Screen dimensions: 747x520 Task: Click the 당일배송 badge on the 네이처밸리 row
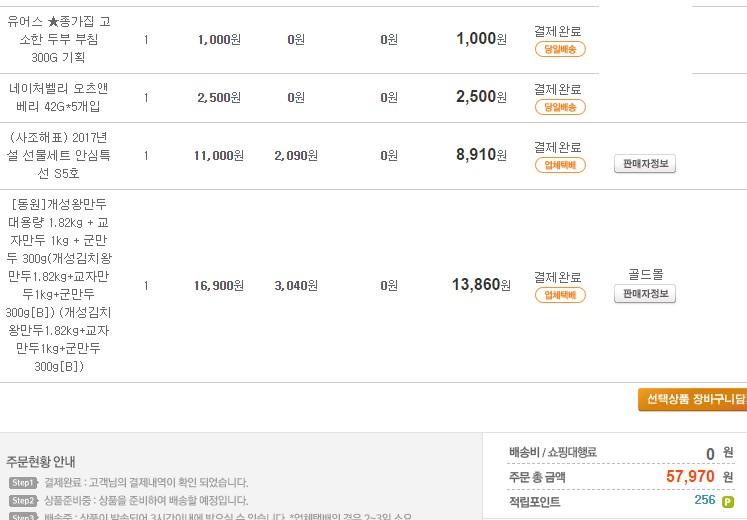click(x=560, y=107)
